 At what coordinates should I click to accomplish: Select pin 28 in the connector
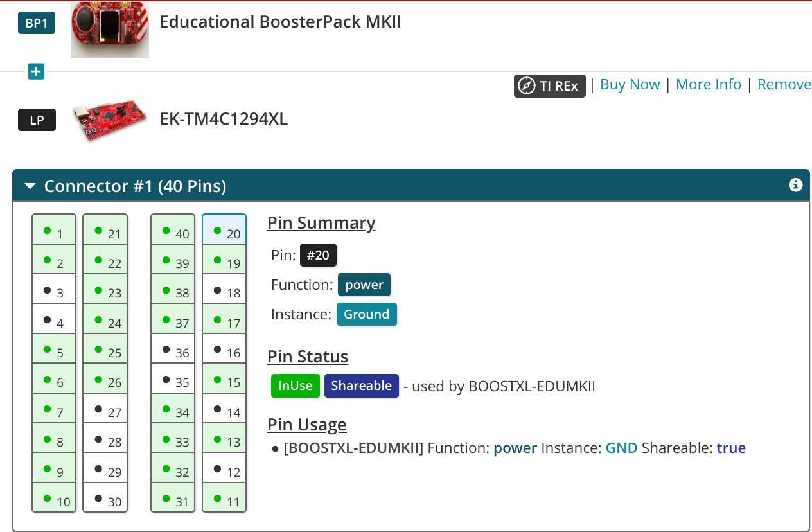[x=105, y=438]
